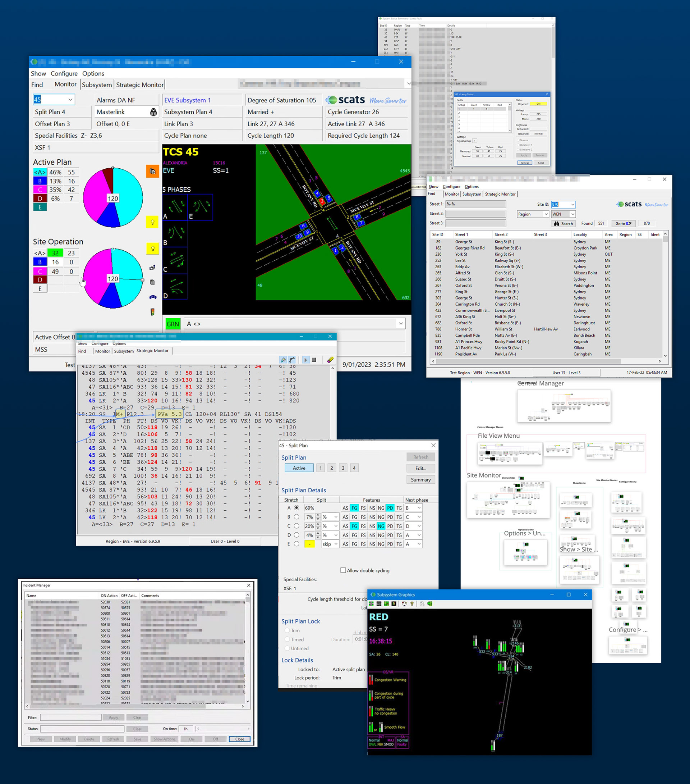Tick the Allow double cycling checkbox
The height and width of the screenshot is (784, 690).
[343, 570]
